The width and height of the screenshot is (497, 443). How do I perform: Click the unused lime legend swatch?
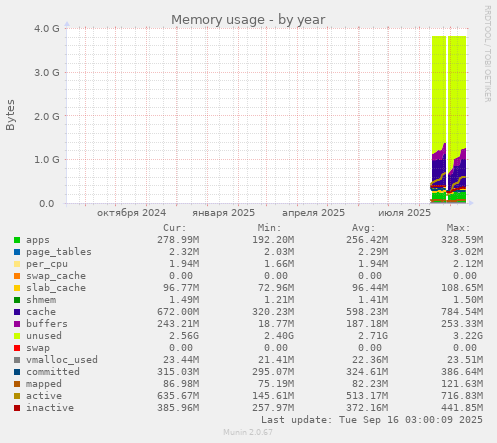[17, 336]
